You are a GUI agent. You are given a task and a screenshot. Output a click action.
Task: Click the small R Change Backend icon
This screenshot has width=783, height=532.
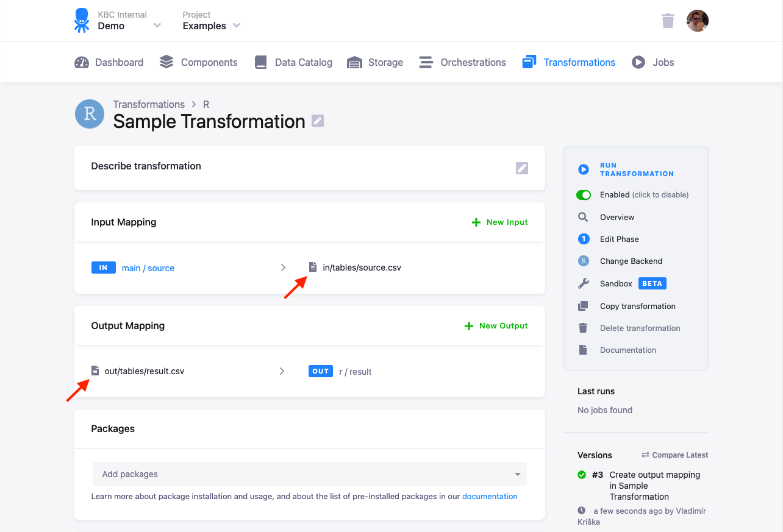pyautogui.click(x=584, y=261)
